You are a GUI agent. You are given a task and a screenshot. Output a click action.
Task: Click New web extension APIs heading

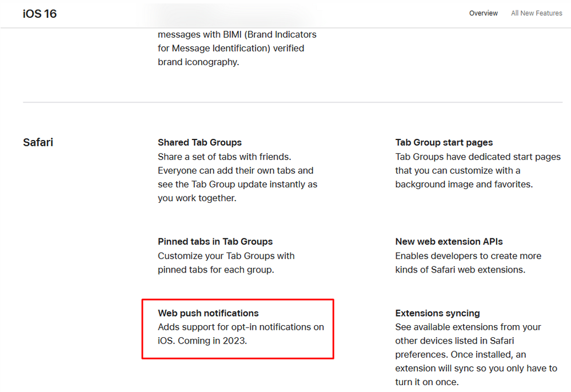point(449,242)
